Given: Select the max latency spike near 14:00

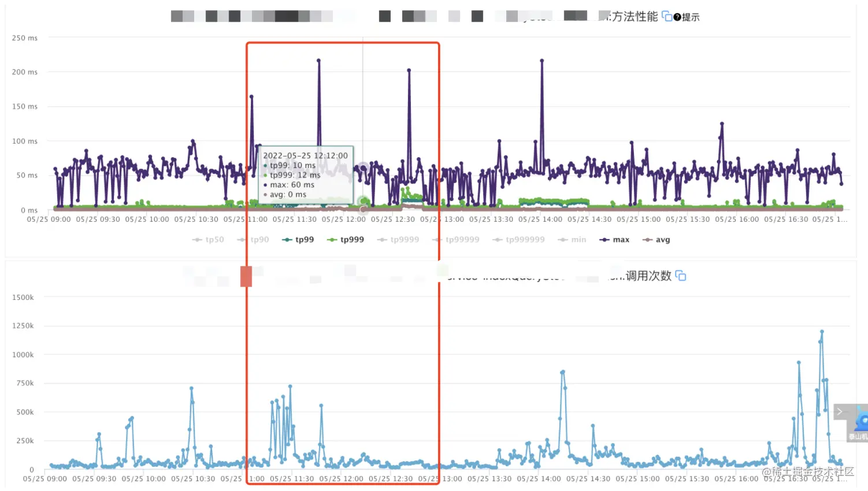Looking at the screenshot, I should (x=542, y=60).
